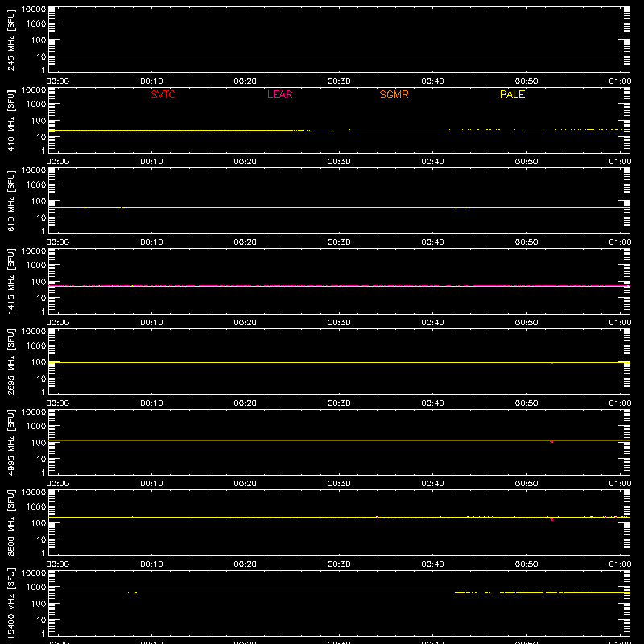The image size is (644, 644).
Task: Select the 4995 MHz [SFU] axis title
Action: pyautogui.click(x=10, y=442)
